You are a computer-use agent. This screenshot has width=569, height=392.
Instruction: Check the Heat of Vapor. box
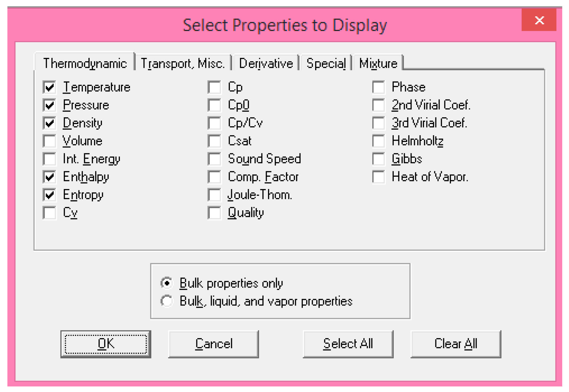coord(379,177)
